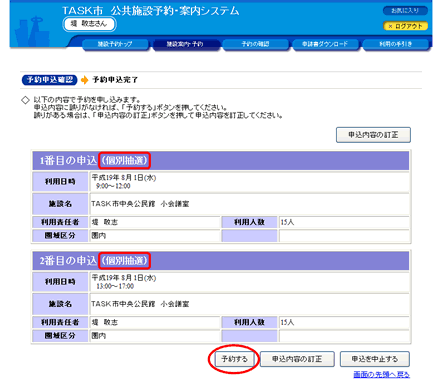
Task: Open the 利用の手引き tab
Action: click(395, 44)
